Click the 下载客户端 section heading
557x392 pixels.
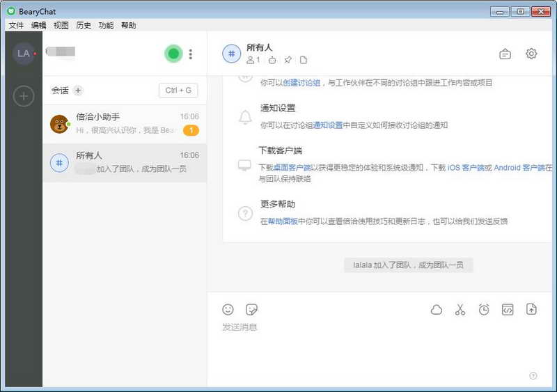281,150
